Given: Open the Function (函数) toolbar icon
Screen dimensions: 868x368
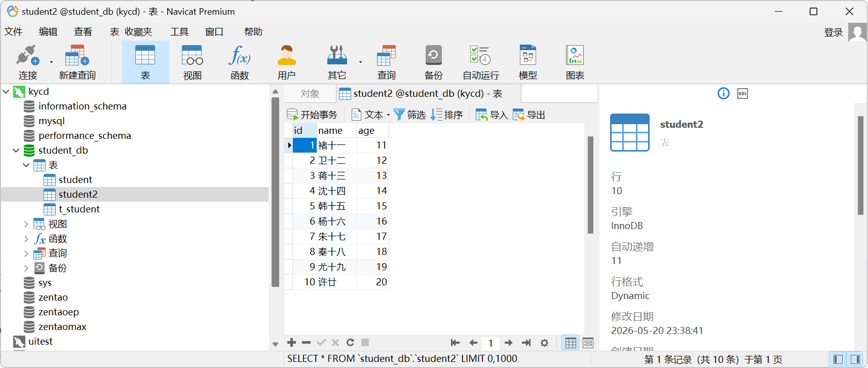Looking at the screenshot, I should [240, 62].
